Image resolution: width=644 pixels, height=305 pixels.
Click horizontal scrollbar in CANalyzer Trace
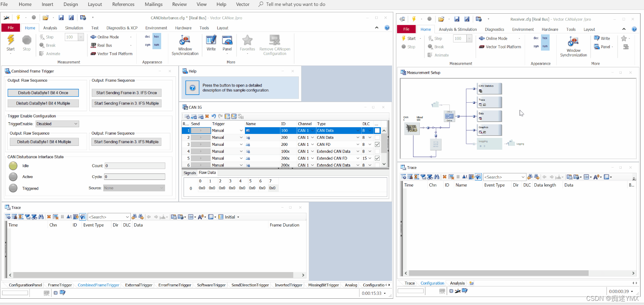click(499, 273)
